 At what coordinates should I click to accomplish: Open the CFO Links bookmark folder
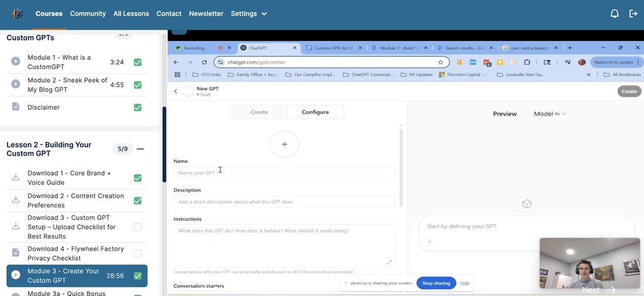(x=206, y=75)
